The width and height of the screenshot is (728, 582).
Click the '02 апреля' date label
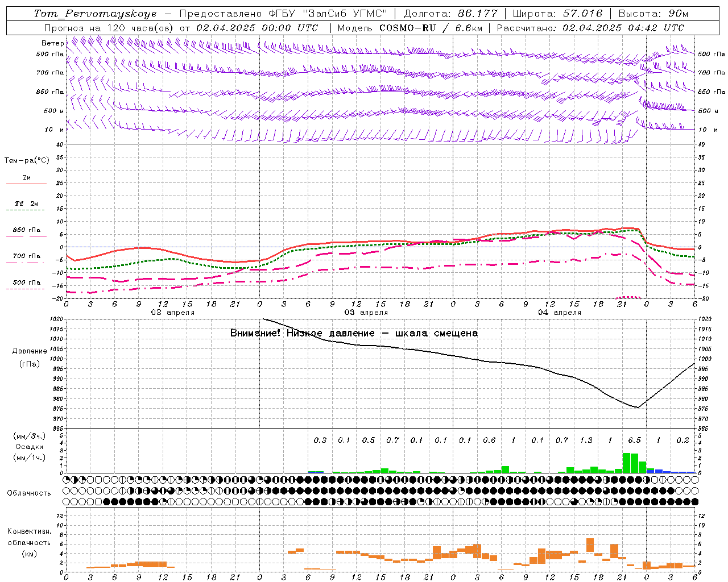point(173,313)
